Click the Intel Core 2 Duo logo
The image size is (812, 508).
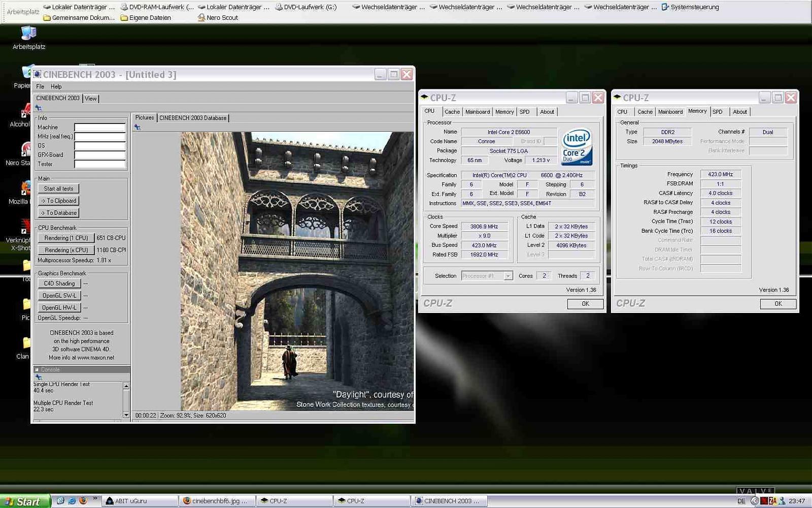click(577, 147)
